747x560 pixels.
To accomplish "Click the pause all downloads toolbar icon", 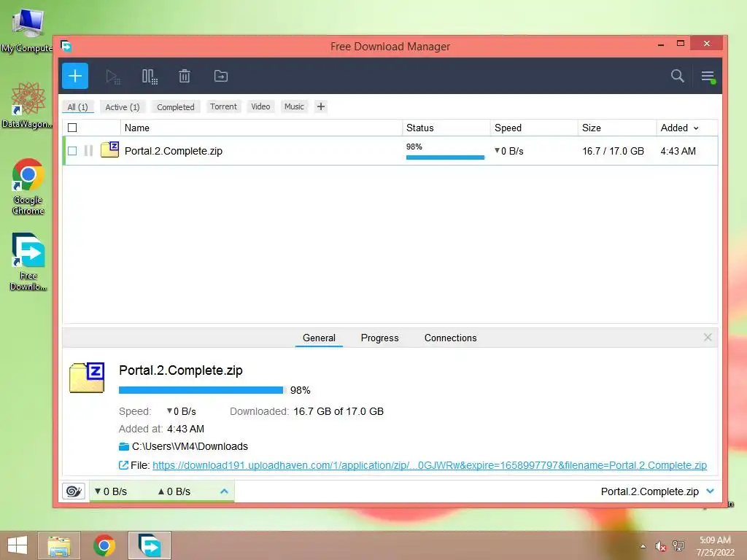I will [150, 76].
